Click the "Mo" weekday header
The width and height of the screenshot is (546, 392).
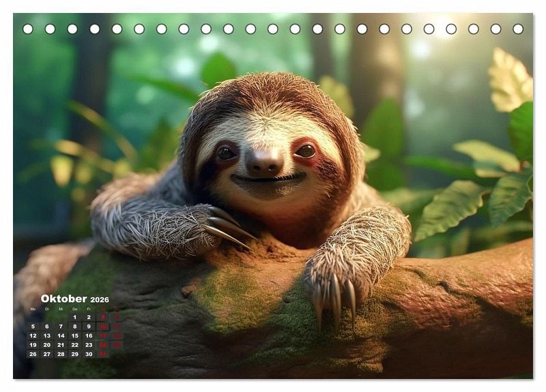33,309
